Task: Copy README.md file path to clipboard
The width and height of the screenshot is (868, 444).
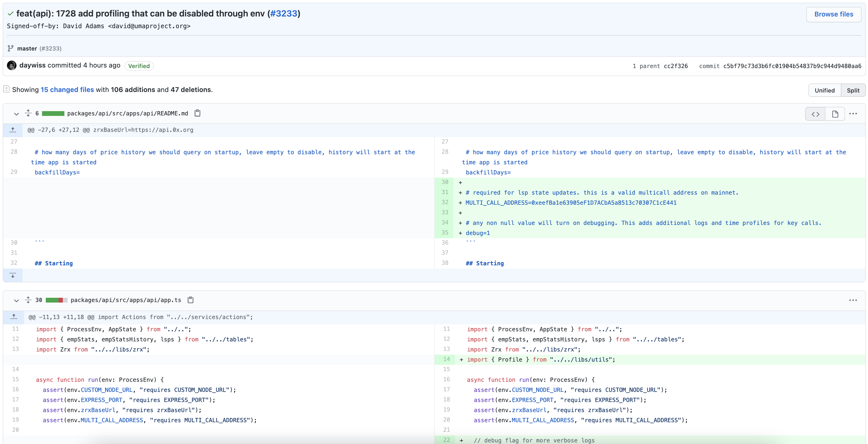Action: click(197, 113)
